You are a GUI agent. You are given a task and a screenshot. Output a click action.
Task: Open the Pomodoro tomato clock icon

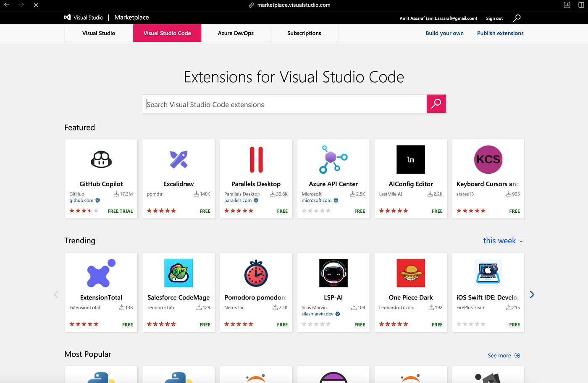point(256,273)
